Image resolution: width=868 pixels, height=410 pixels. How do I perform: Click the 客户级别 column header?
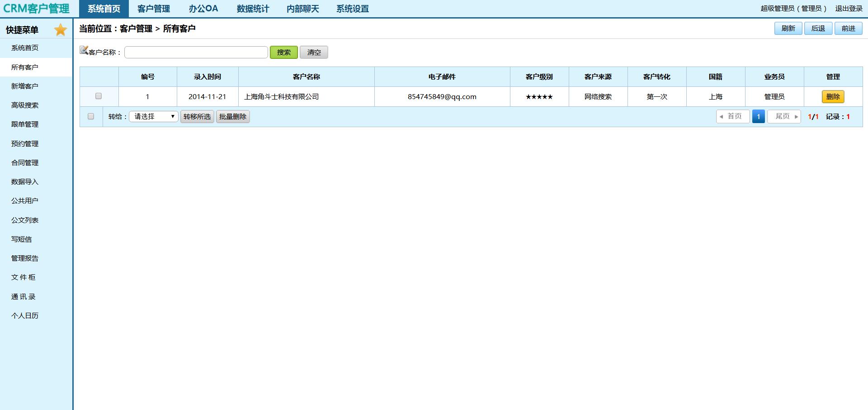point(539,77)
